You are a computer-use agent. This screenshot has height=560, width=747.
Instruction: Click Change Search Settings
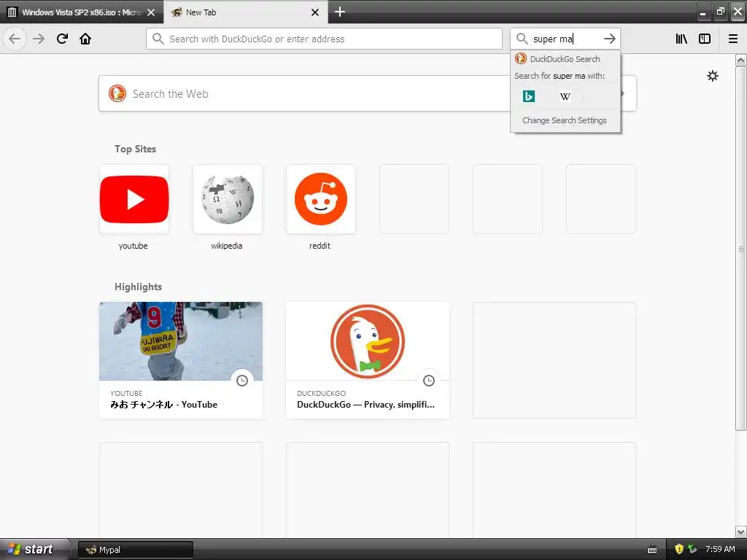(565, 120)
